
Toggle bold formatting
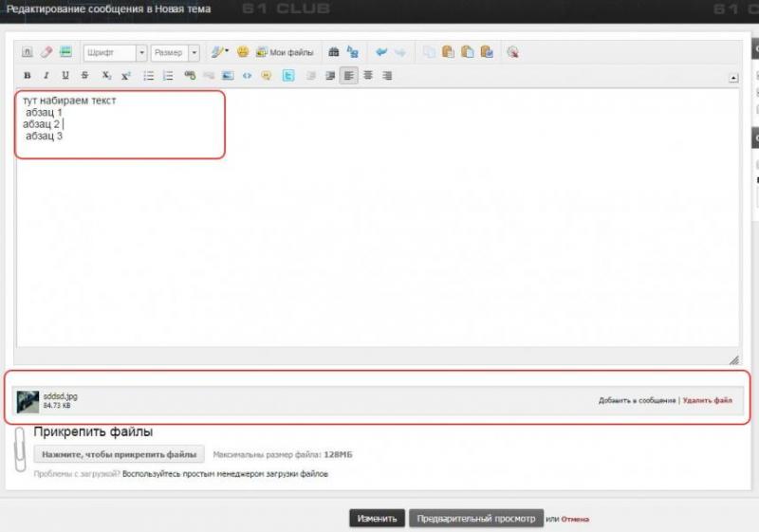click(x=27, y=76)
